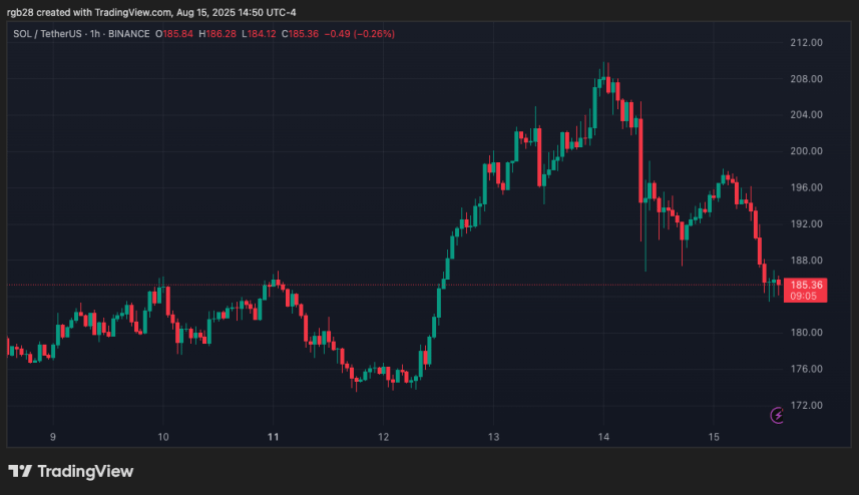This screenshot has height=495, width=859.
Task: Click the 09:05 countdown timer under price
Action: click(x=805, y=297)
